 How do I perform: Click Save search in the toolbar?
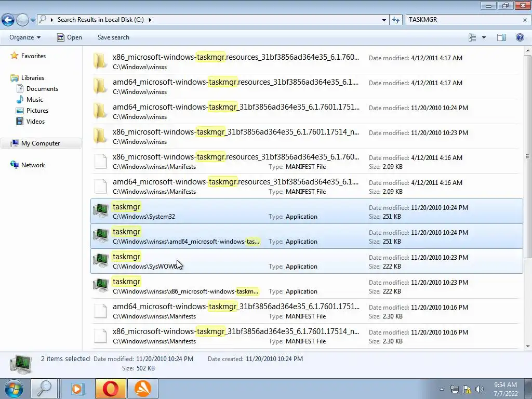pyautogui.click(x=113, y=37)
